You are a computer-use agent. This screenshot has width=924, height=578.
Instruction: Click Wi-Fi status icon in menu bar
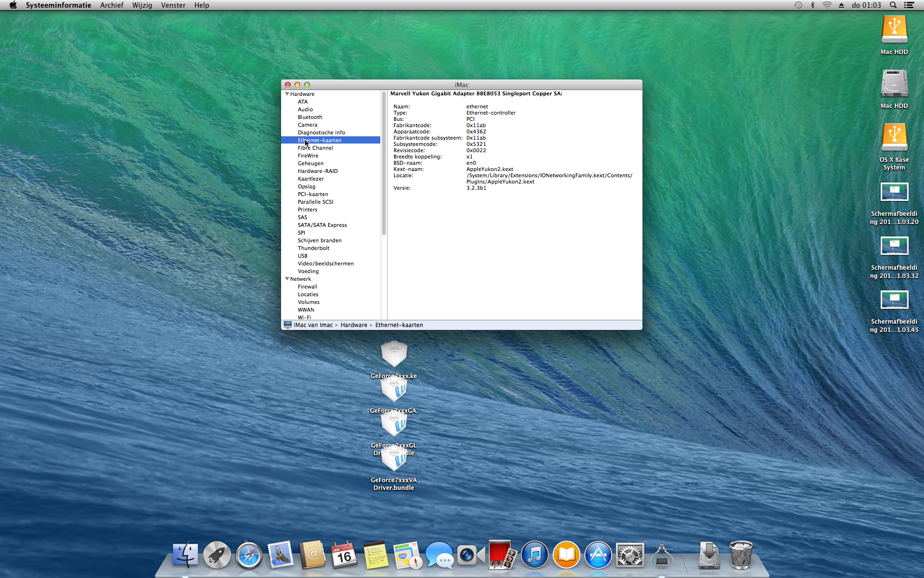[827, 5]
